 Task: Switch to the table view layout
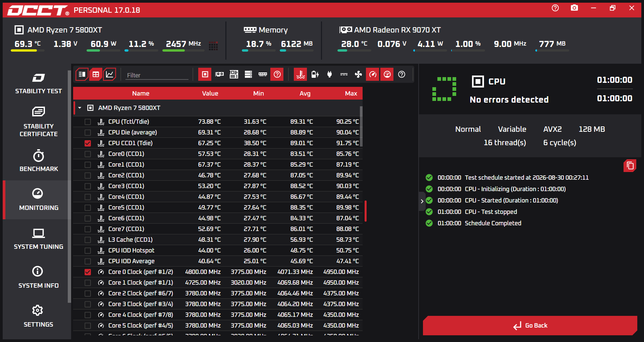96,74
